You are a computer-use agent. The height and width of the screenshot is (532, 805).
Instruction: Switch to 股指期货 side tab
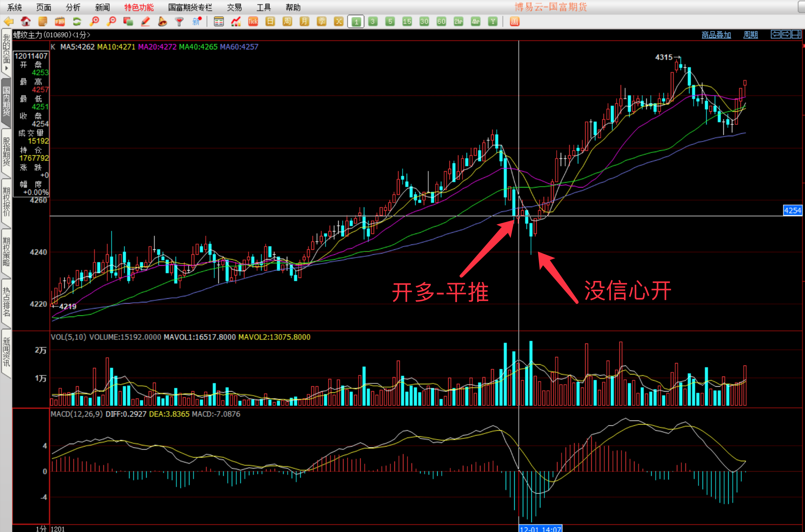point(6,151)
